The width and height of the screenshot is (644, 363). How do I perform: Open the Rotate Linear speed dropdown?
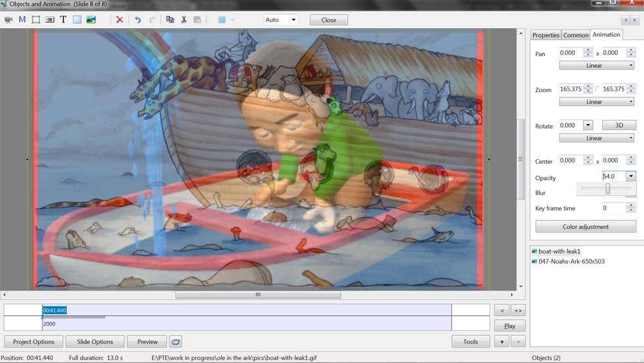coord(596,138)
